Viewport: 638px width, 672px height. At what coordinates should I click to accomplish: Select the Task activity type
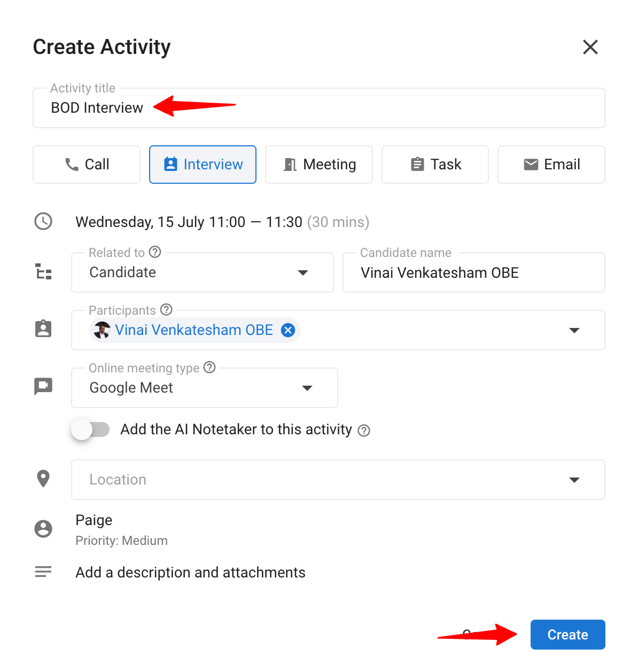[435, 165]
